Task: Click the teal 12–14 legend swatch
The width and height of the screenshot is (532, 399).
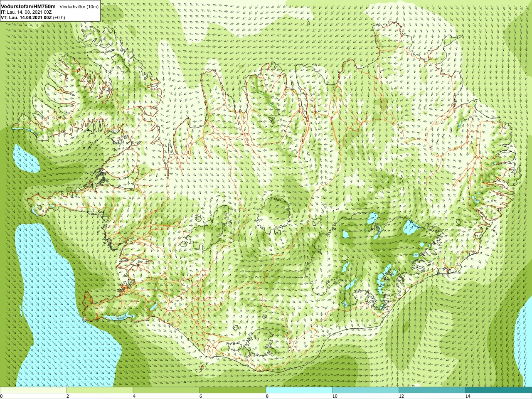Action: coord(432,390)
